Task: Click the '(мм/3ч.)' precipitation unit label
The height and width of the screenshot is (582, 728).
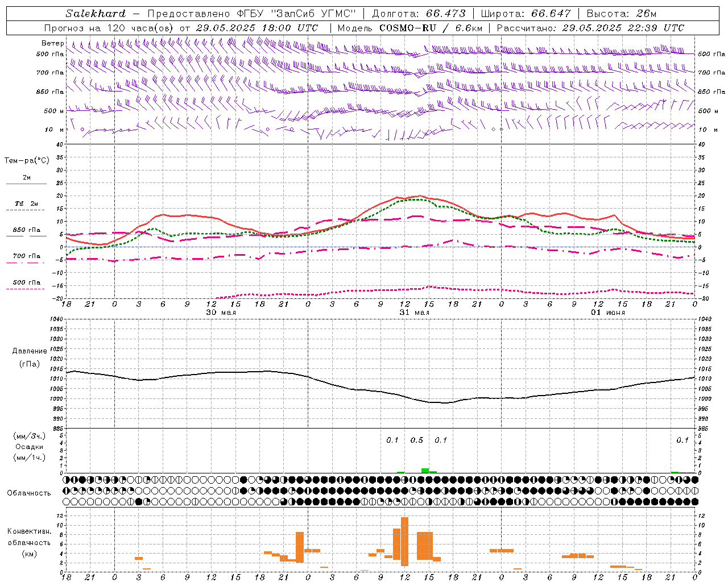Action: (30, 436)
